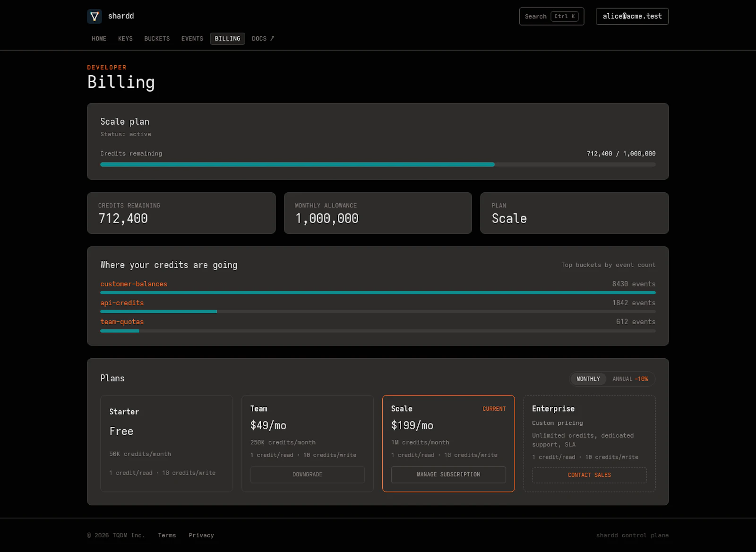The image size is (756, 552).
Task: Click the '$199/mo' Scale price
Action: pyautogui.click(x=412, y=425)
